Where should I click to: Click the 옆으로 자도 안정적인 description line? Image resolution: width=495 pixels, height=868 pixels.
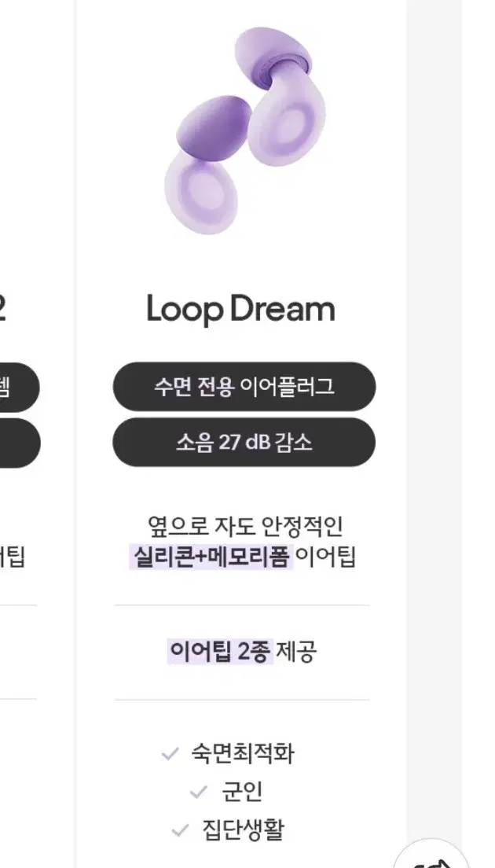pos(245,527)
